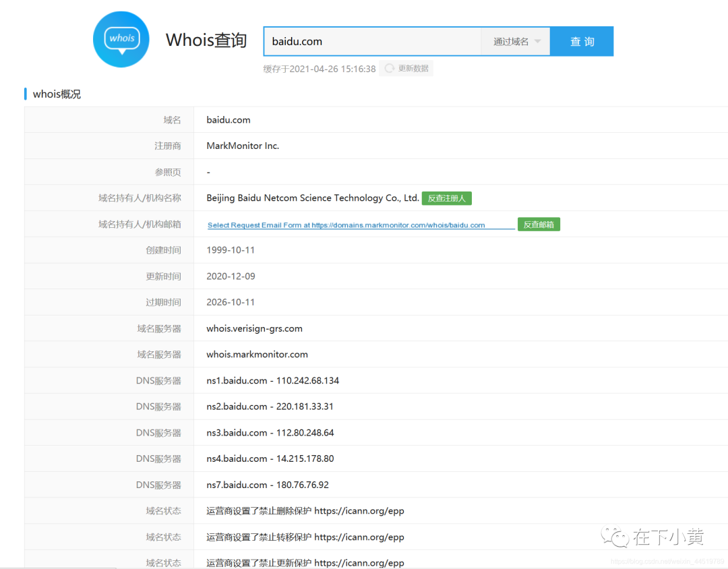Open the 通过域名 search type dropdown
The image size is (728, 569).
[x=516, y=41]
